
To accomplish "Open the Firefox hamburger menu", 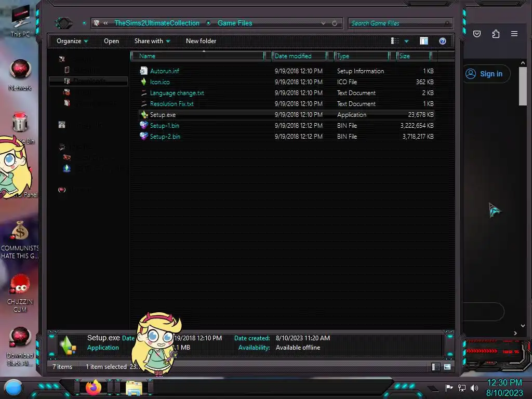I will click(x=514, y=34).
